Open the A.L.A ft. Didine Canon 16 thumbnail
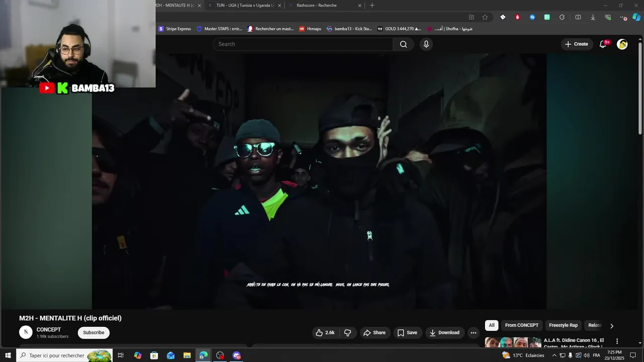The image size is (644, 362). point(513,342)
